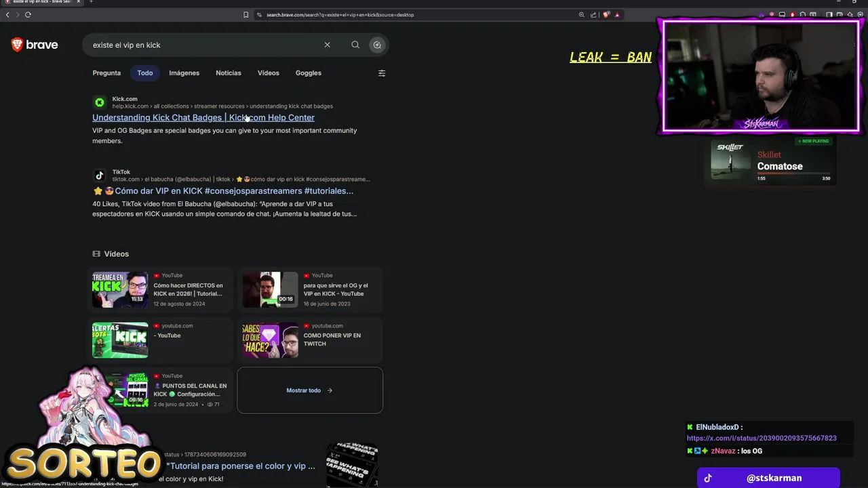Click the Brave logo on search page
The height and width of the screenshot is (488, 868).
coord(35,45)
